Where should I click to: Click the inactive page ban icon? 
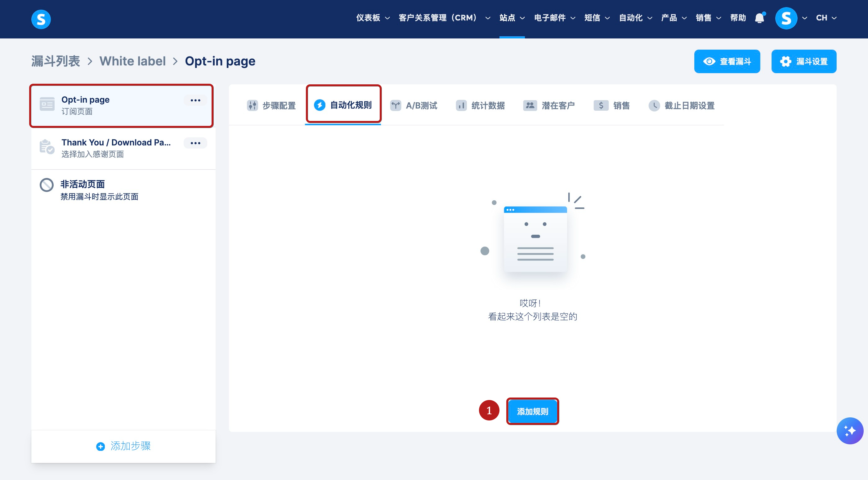[x=47, y=185]
